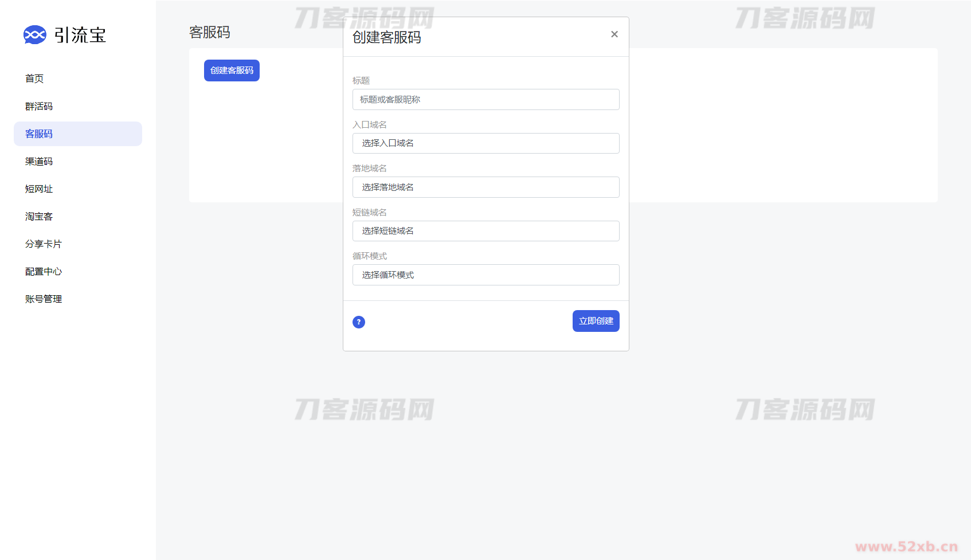Select 客服码 in the sidebar
This screenshot has height=560, width=971.
coord(39,134)
